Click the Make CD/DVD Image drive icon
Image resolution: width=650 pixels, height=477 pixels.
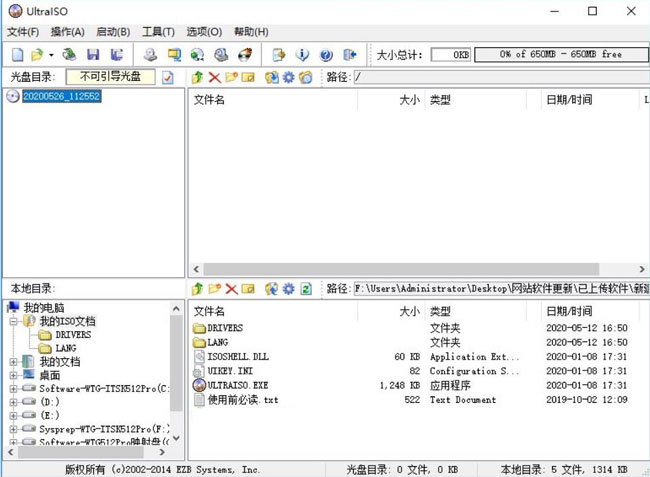[x=150, y=55]
